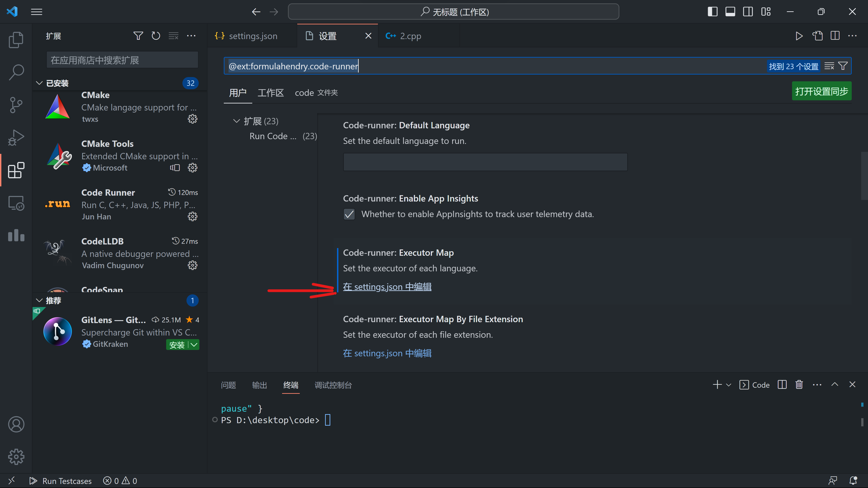
Task: Clear settings search input
Action: [x=829, y=66]
